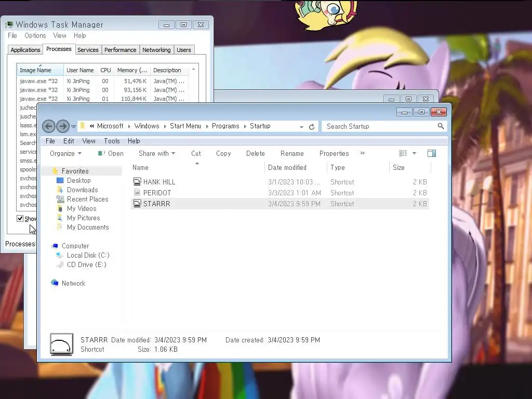The height and width of the screenshot is (399, 532).
Task: Open My Documents in navigation pane
Action: 88,228
